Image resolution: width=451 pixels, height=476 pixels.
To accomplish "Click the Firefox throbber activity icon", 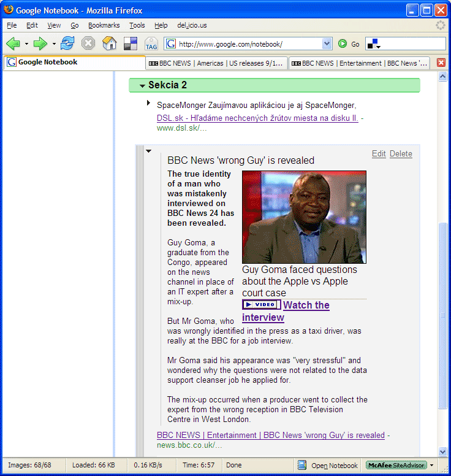I will [x=441, y=25].
